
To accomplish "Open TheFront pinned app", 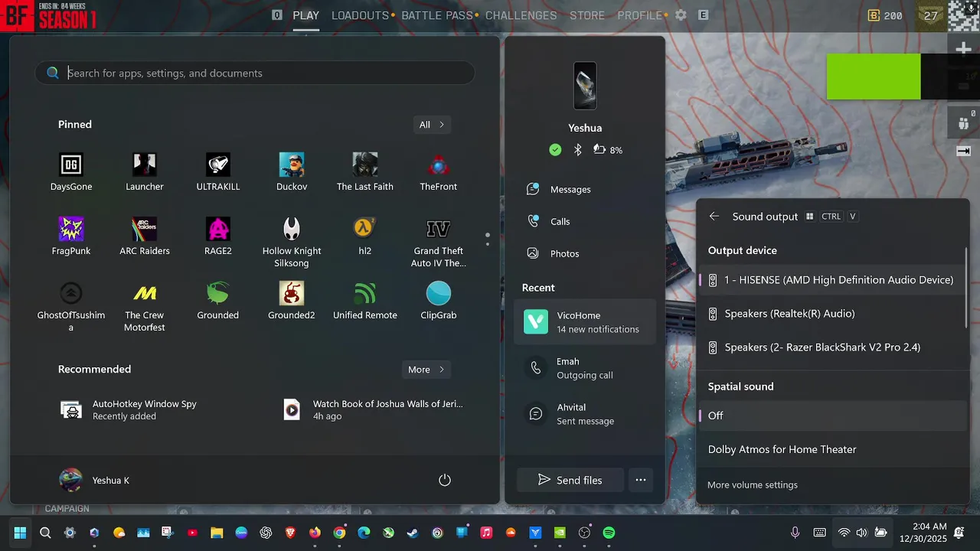I will [439, 171].
